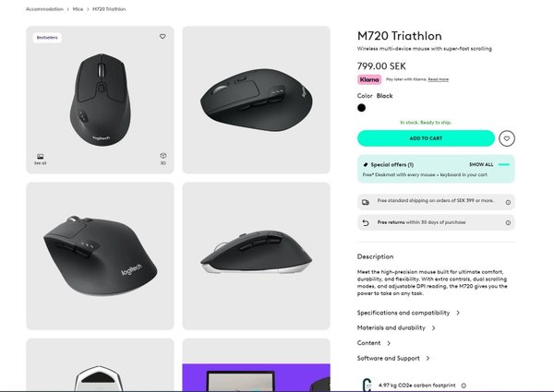This screenshot has width=554, height=392.
Task: Select the Black color swatch
Action: [362, 107]
